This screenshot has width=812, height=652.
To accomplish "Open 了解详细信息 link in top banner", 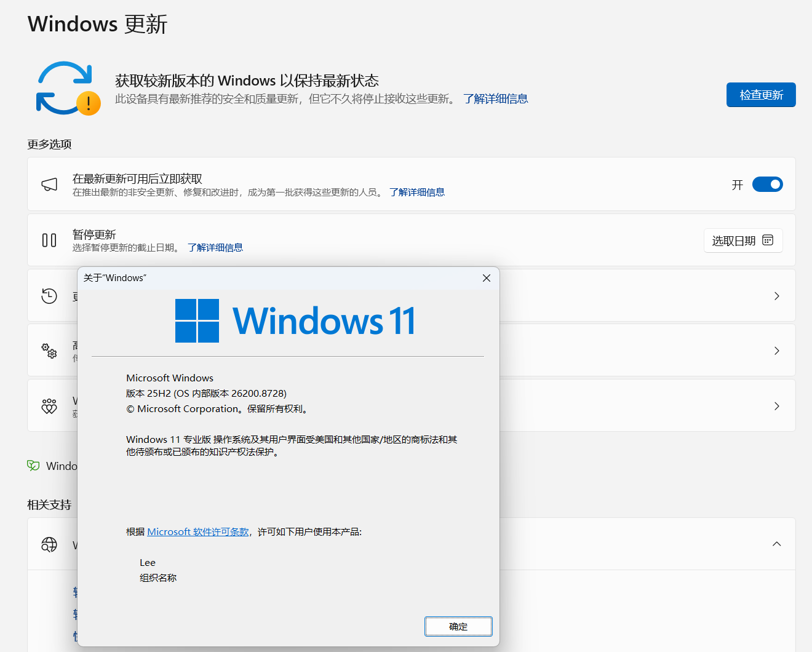I will (496, 98).
